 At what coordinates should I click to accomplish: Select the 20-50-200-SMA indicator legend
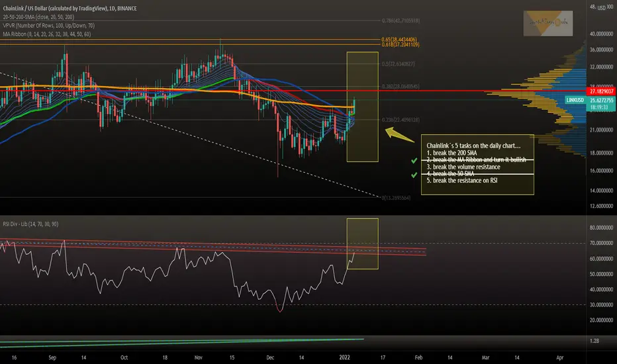(38, 17)
